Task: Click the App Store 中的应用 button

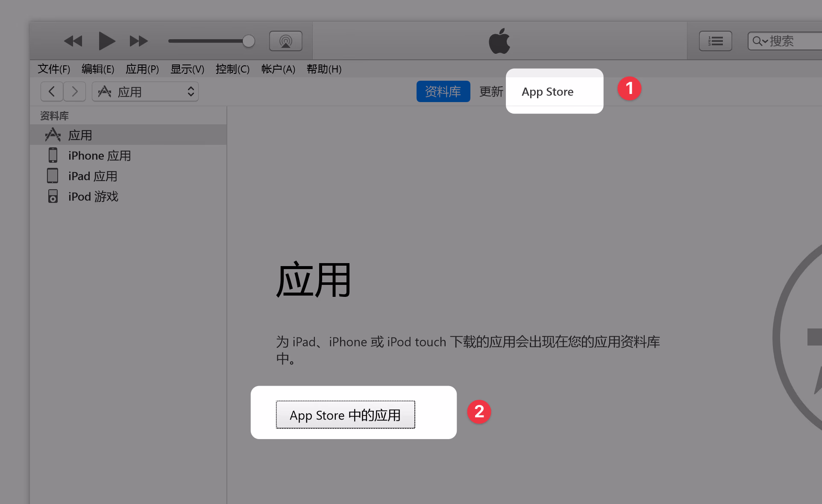Action: (x=345, y=415)
